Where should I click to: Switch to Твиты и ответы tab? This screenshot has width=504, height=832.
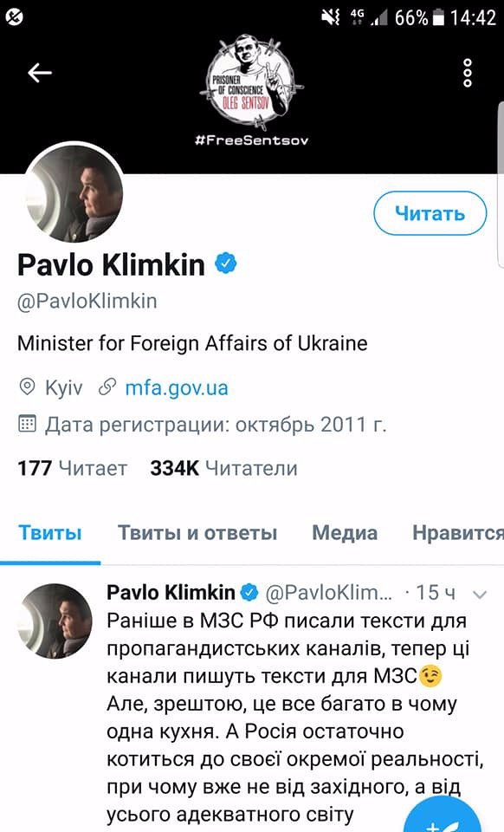pyautogui.click(x=197, y=533)
